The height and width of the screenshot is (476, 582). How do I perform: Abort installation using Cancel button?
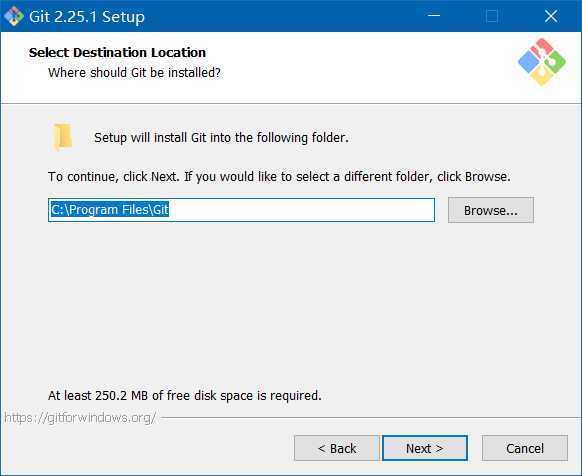(525, 448)
